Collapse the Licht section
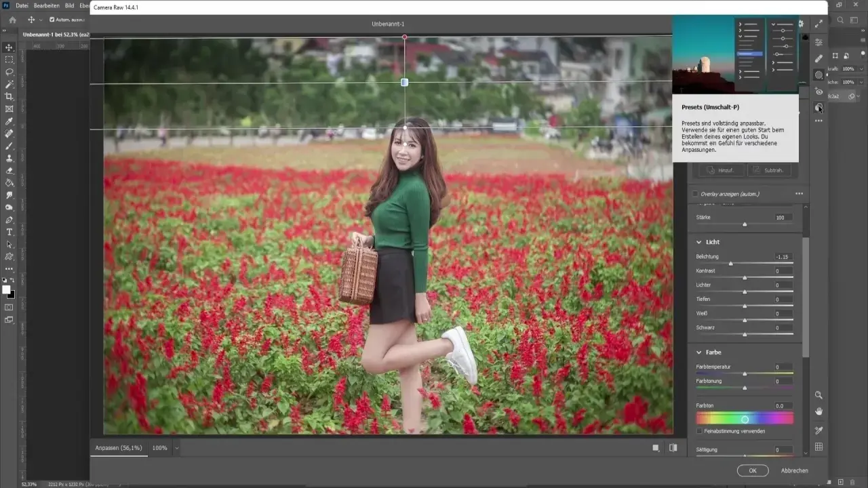868x488 pixels. pos(699,242)
